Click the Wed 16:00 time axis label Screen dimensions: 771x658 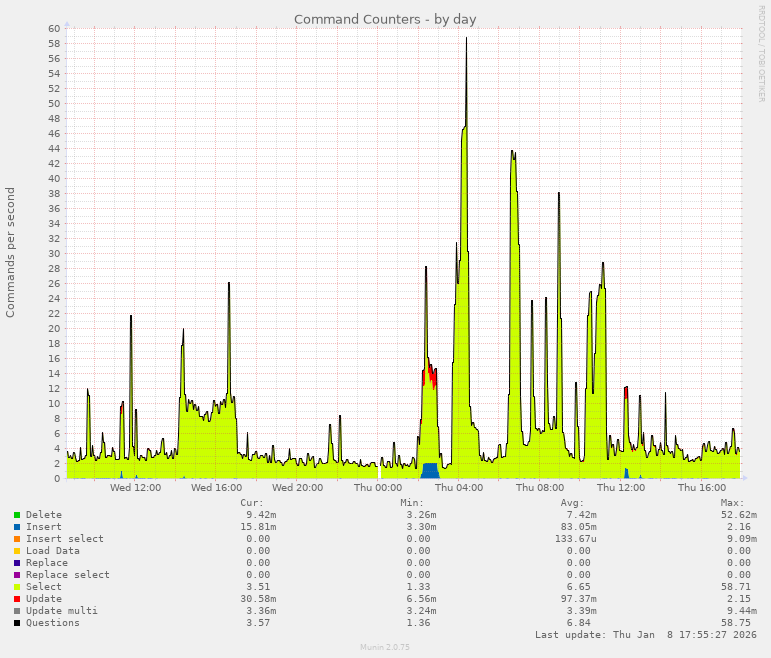pos(216,488)
